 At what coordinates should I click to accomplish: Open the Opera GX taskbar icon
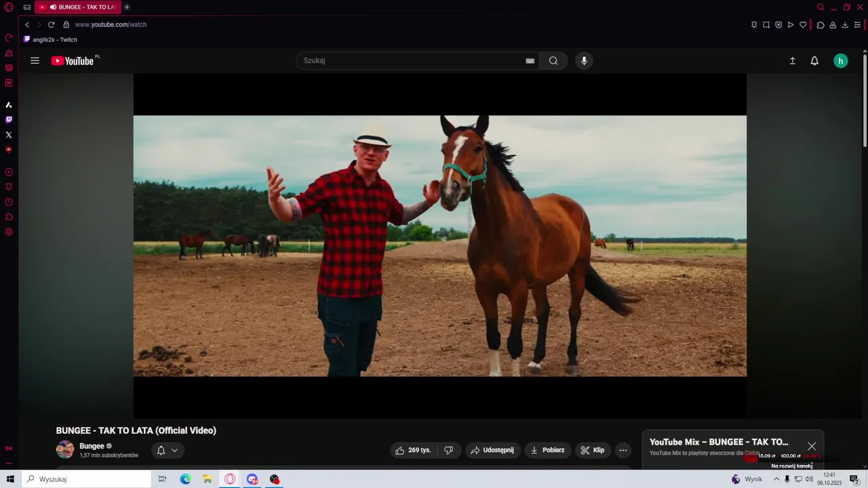click(x=230, y=479)
